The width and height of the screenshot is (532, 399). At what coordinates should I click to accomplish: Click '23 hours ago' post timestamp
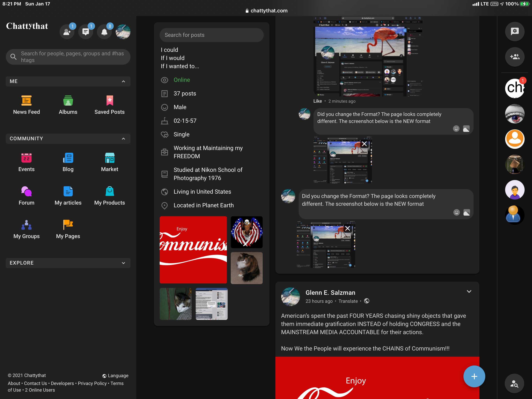319,301
